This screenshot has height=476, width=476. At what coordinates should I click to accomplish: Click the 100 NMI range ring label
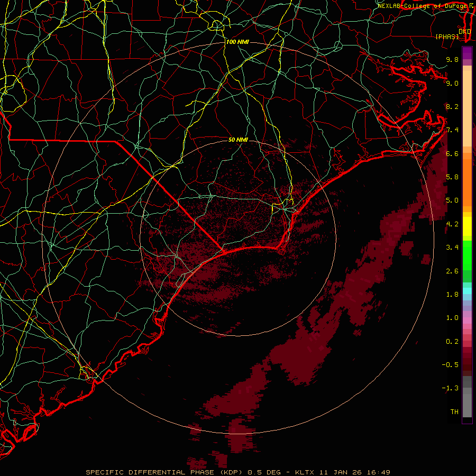tap(237, 42)
